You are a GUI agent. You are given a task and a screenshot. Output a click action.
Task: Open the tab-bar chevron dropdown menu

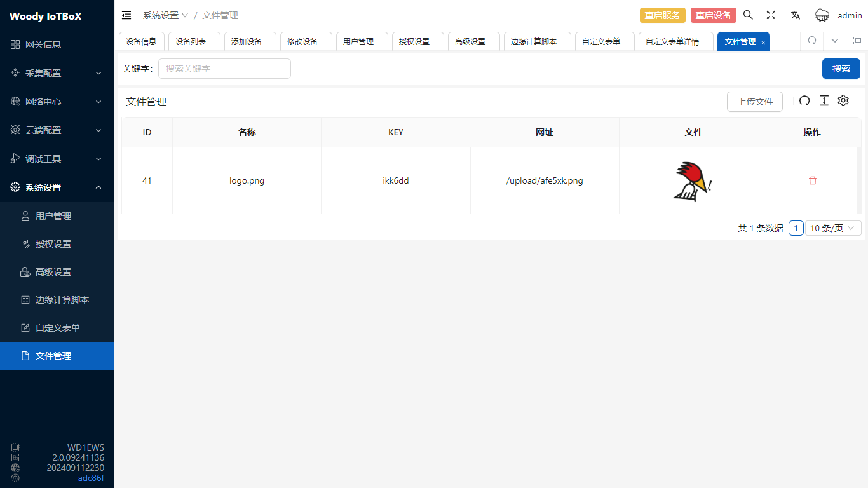[x=835, y=41]
